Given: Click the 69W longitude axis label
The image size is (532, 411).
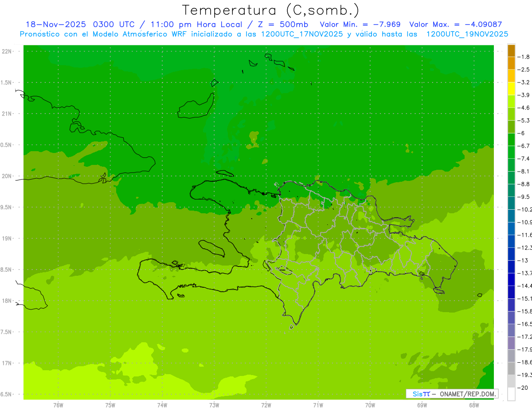Looking at the screenshot, I should [422, 405].
